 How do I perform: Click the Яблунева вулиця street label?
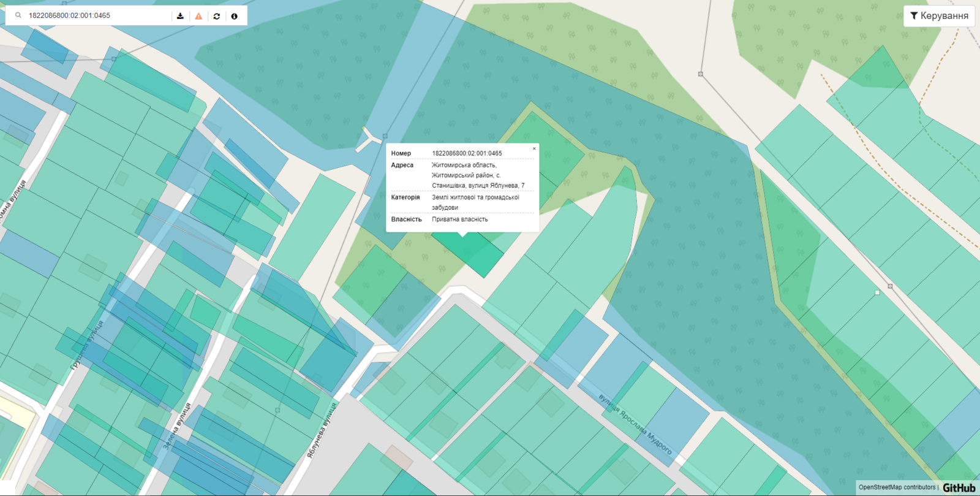[322, 430]
